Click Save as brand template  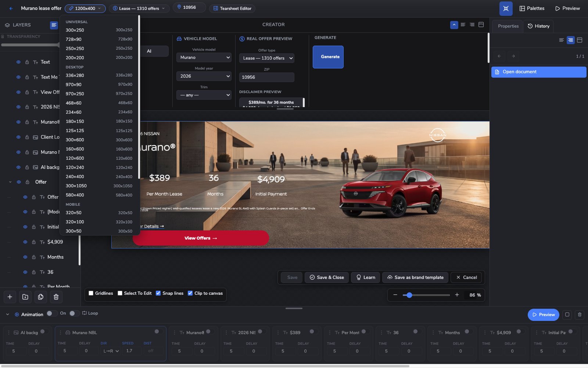pyautogui.click(x=415, y=277)
